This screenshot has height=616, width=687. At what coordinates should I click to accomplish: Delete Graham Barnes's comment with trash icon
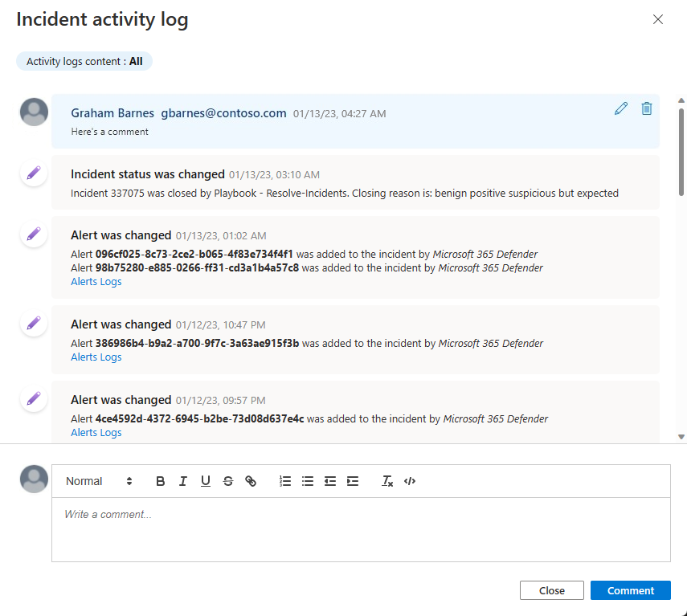point(646,108)
